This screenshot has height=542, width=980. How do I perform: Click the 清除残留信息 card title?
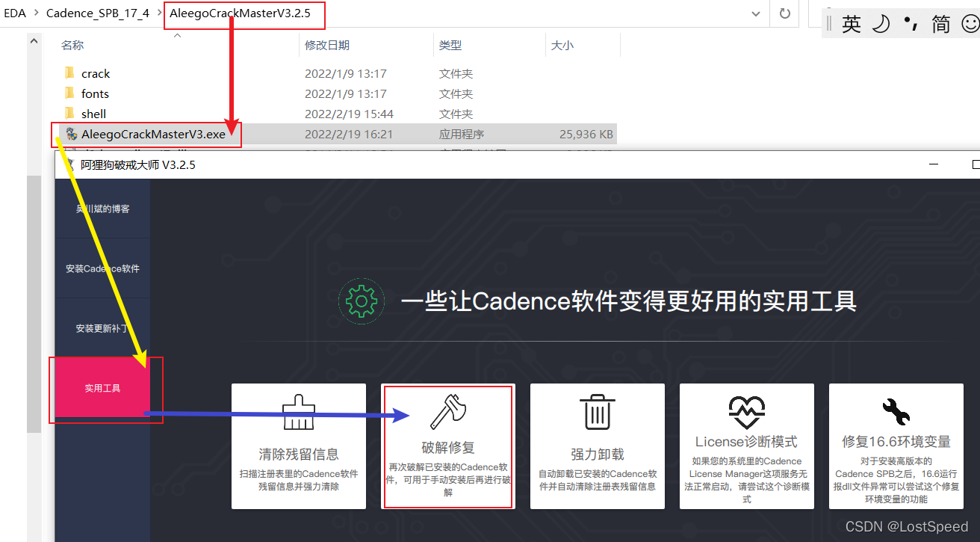pyautogui.click(x=299, y=454)
